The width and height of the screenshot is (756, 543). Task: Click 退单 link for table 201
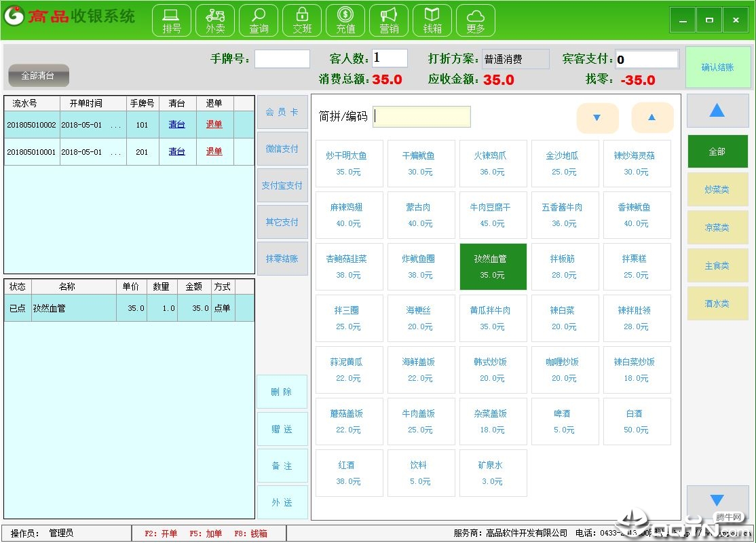pos(214,151)
